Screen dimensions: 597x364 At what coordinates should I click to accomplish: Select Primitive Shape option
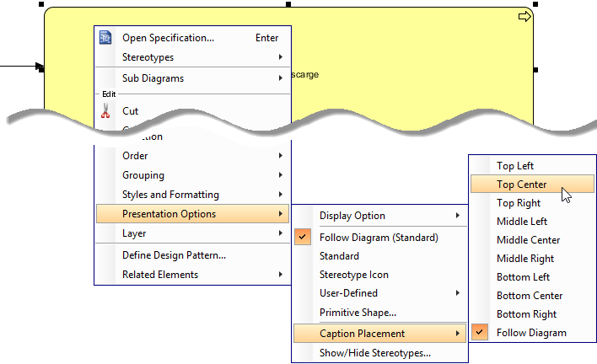358,313
